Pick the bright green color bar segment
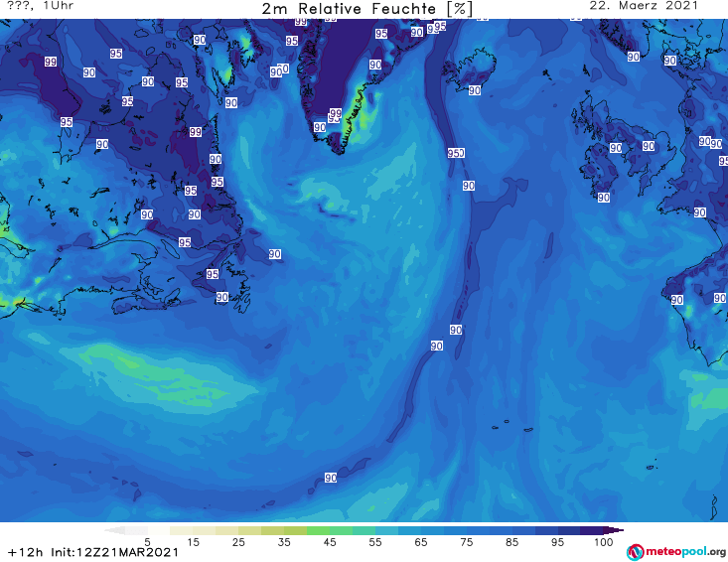728x562 pixels. 318,530
